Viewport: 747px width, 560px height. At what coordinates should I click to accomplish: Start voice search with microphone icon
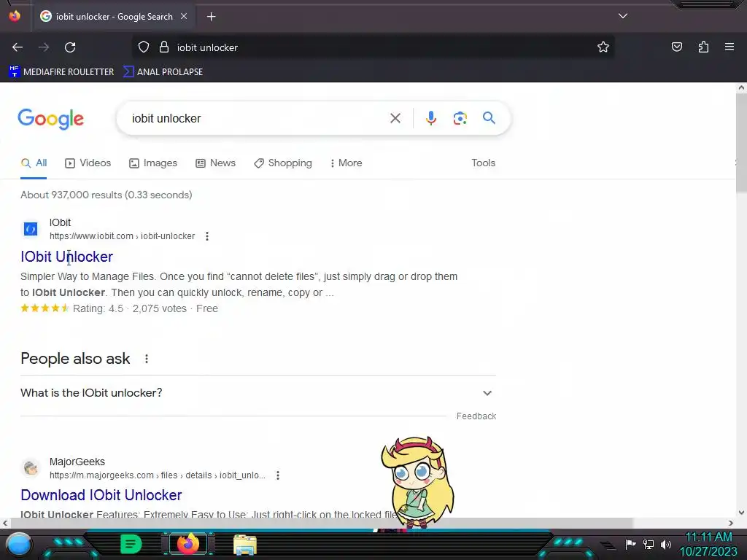tap(430, 118)
